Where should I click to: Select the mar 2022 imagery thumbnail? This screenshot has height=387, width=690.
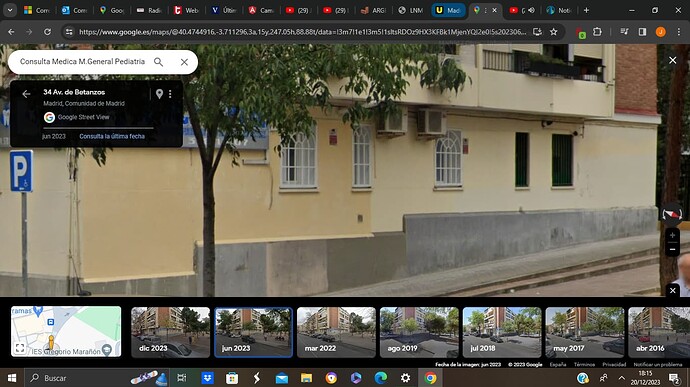click(x=336, y=332)
